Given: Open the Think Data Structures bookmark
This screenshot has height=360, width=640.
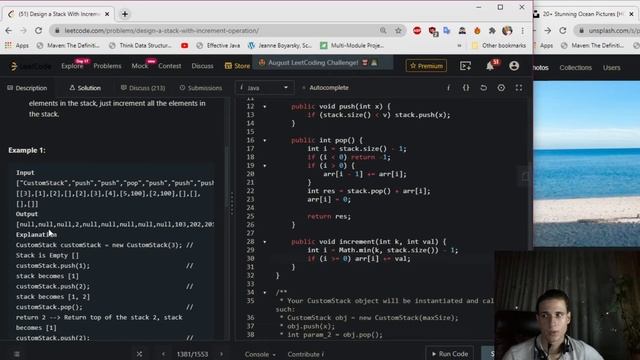Looking at the screenshot, I should point(140,46).
